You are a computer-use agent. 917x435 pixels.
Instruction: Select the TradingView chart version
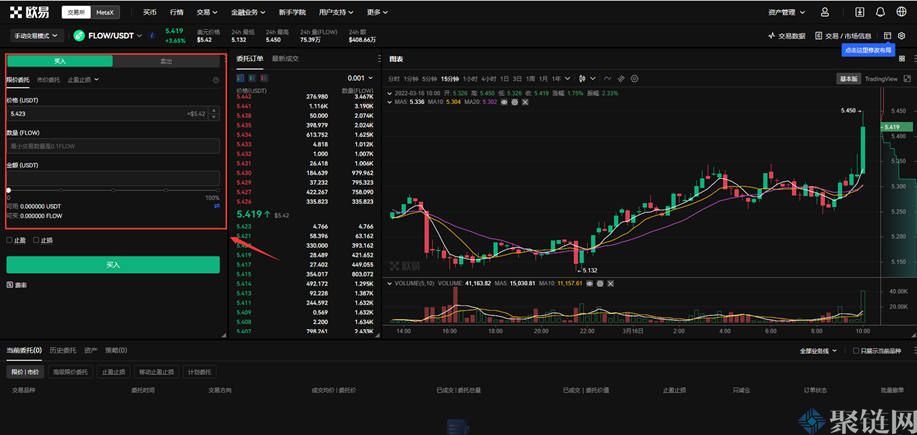point(881,78)
